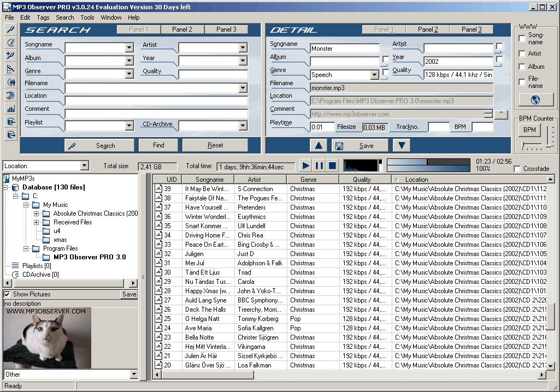
Task: Uncheck the Show Pictures checkbox
Action: [7, 294]
